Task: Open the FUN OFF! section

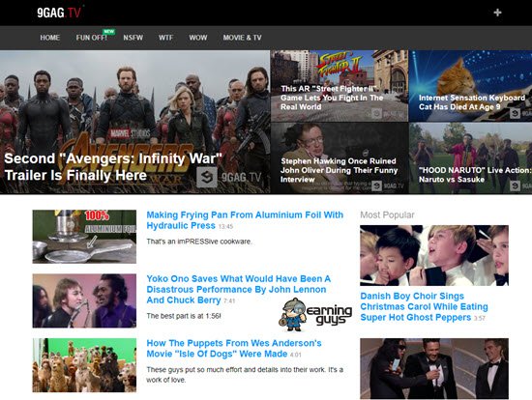Action: coord(92,38)
